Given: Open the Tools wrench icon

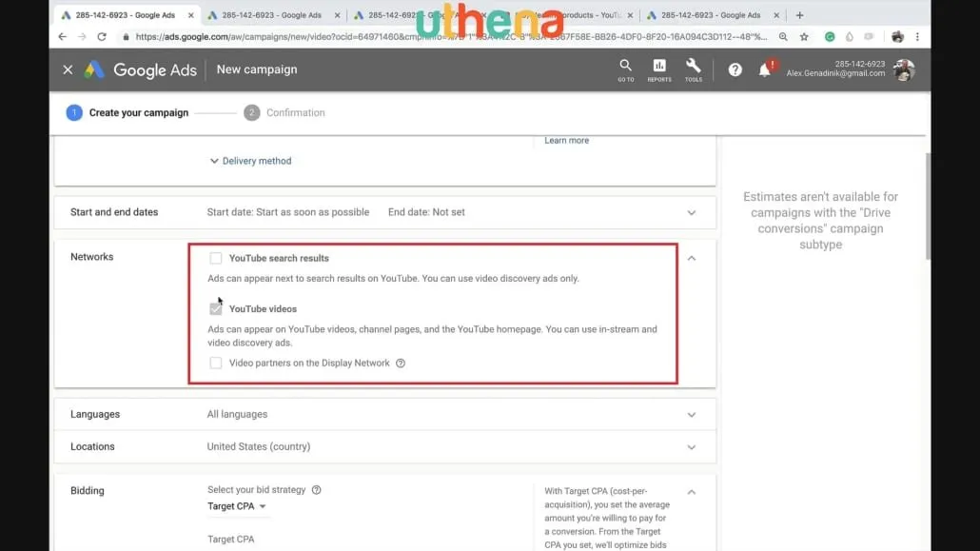Looking at the screenshot, I should (x=693, y=69).
